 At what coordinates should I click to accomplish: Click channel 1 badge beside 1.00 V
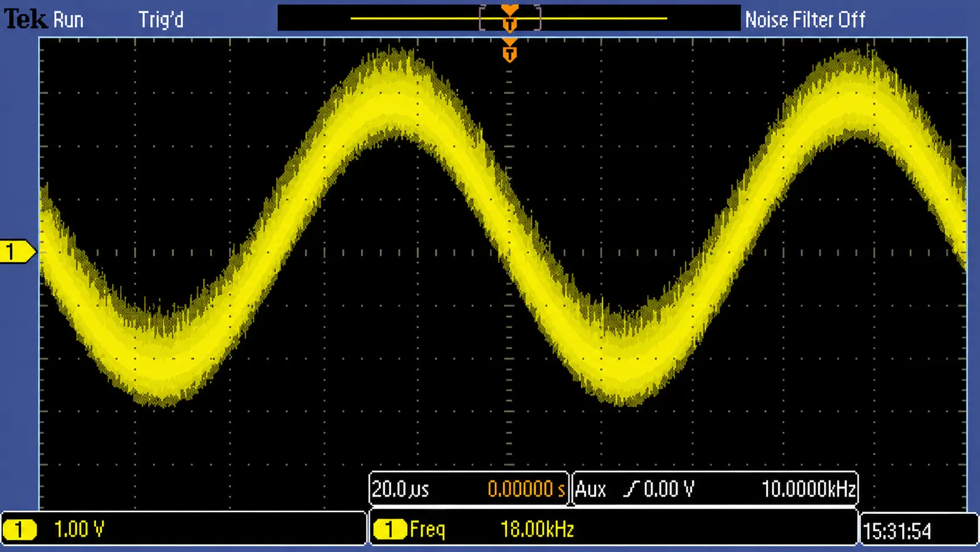(x=19, y=530)
